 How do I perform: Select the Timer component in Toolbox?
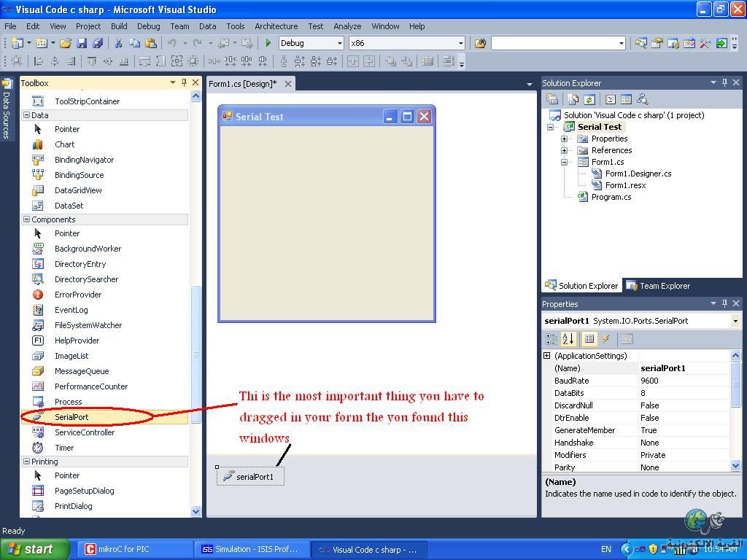pyautogui.click(x=105, y=448)
